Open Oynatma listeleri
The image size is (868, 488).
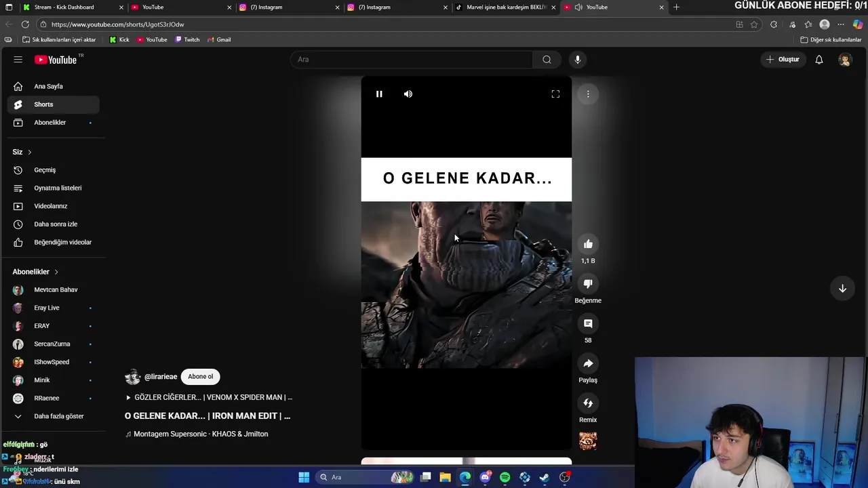click(x=54, y=188)
